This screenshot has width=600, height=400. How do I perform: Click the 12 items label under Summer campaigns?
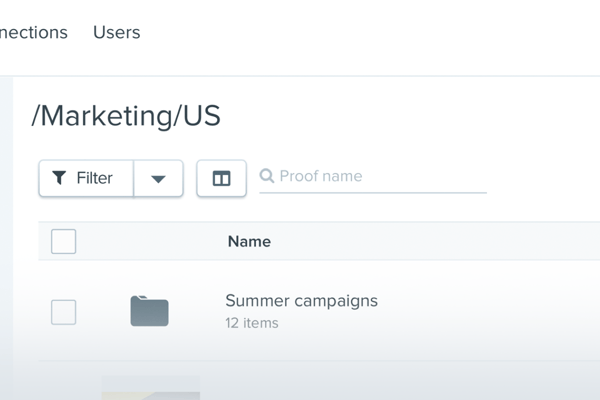251,323
